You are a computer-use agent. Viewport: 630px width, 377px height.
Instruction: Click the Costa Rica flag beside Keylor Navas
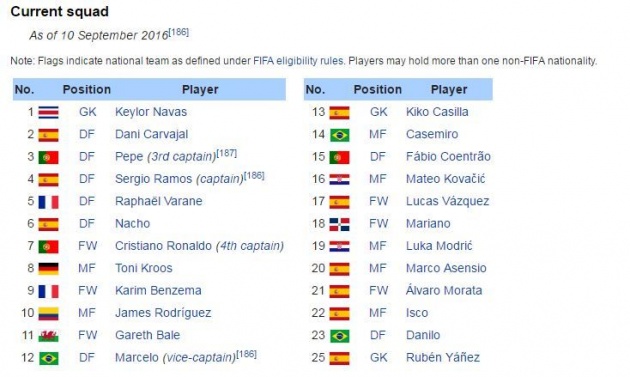(x=48, y=113)
